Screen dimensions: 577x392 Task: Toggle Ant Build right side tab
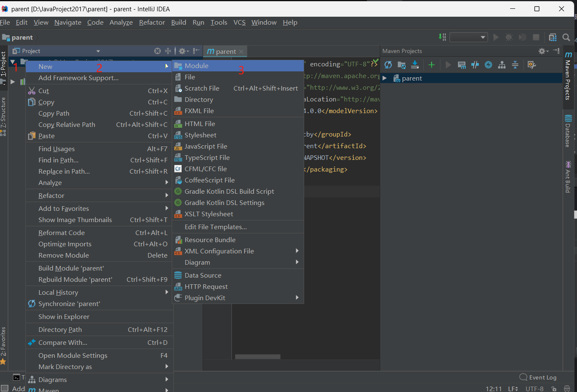click(x=568, y=177)
